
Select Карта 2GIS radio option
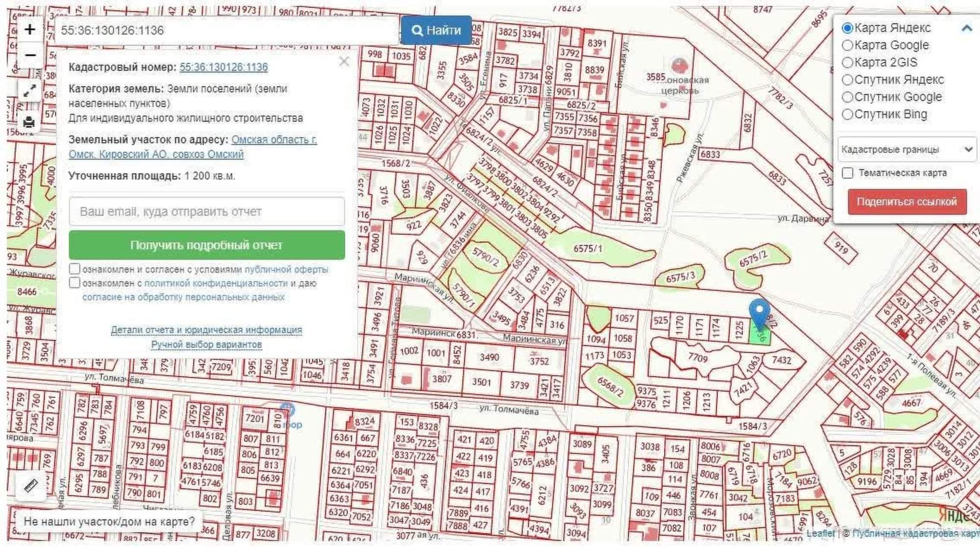(848, 62)
